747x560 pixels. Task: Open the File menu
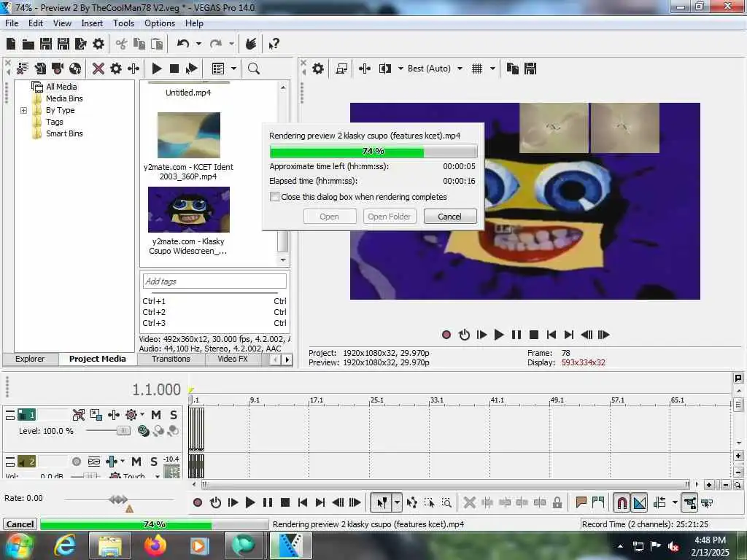(x=12, y=23)
